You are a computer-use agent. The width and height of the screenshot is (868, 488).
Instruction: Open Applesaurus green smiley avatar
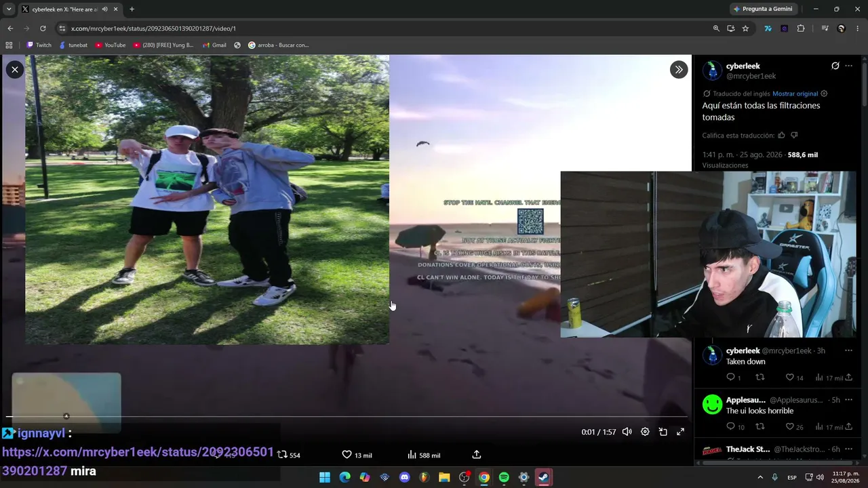[x=712, y=405]
